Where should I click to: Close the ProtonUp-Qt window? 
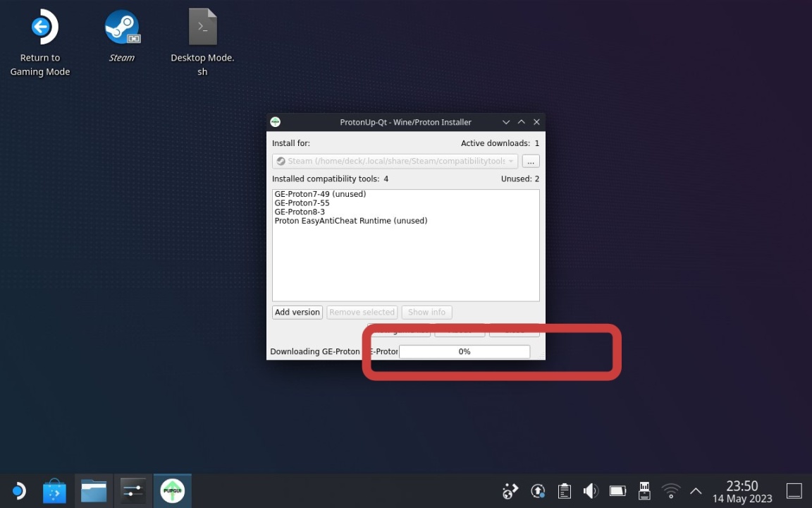click(x=536, y=122)
